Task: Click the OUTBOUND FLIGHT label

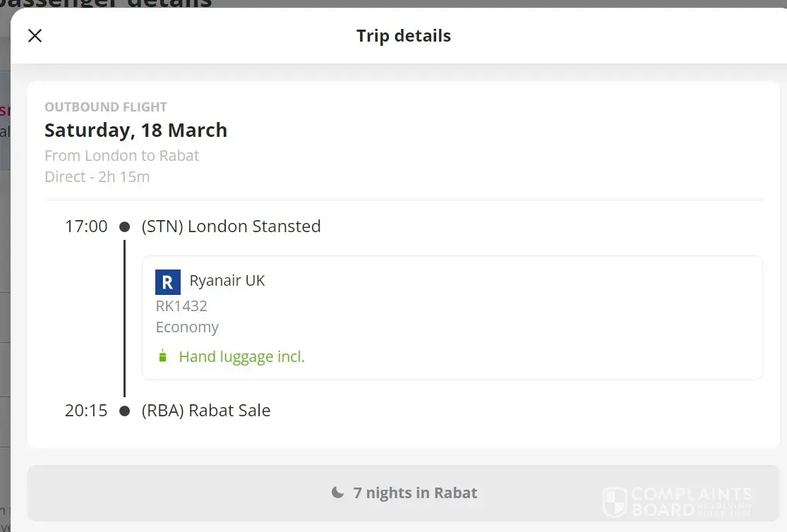Action: [x=106, y=107]
